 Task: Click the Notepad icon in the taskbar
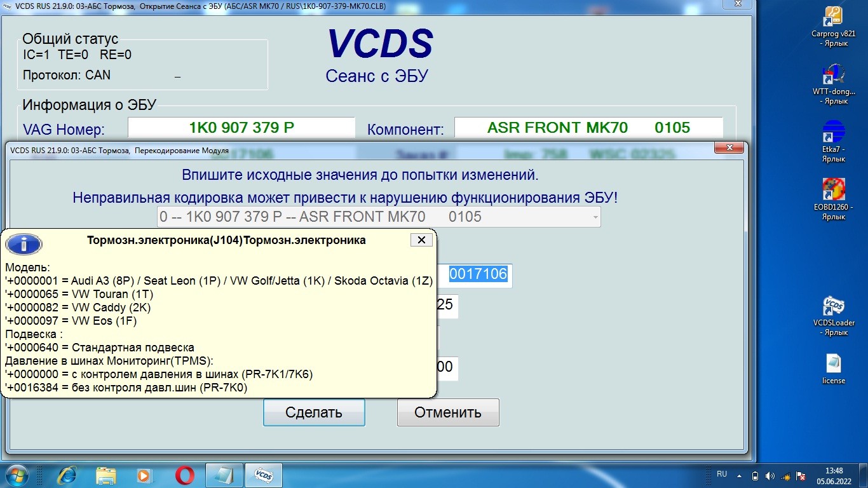click(x=224, y=475)
